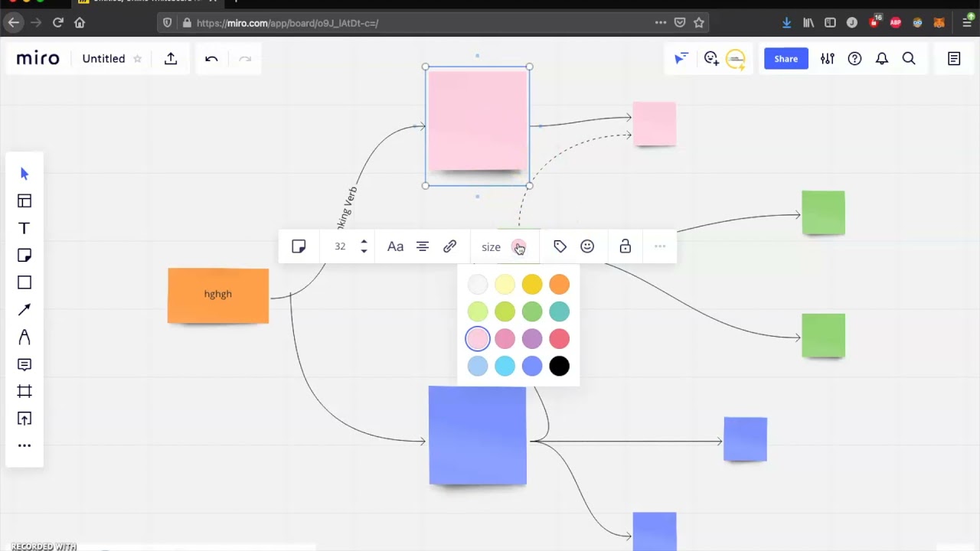Star the board as favorite
Screen dimensions: 980x551
click(137, 59)
